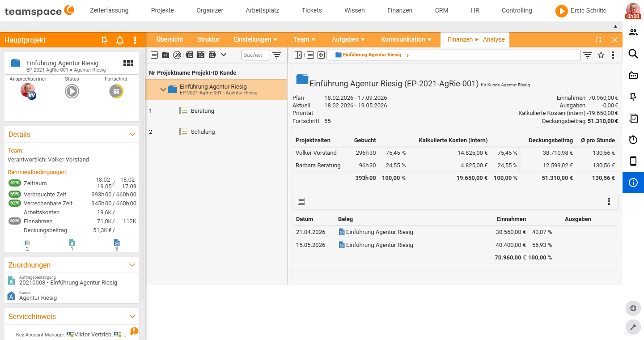Viewport: 644px width, 340px height.
Task: Click plus circle button bottom right
Action: pyautogui.click(x=633, y=308)
